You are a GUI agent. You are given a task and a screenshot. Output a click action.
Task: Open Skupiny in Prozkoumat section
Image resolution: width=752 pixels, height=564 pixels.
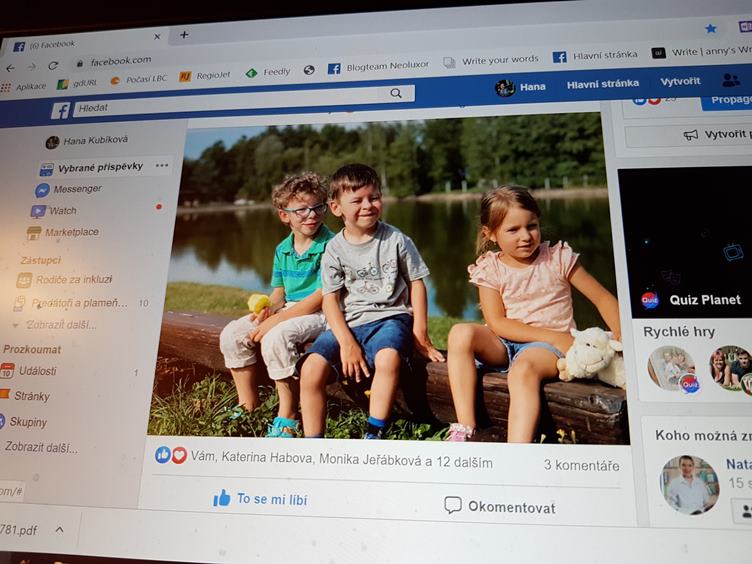point(24,422)
